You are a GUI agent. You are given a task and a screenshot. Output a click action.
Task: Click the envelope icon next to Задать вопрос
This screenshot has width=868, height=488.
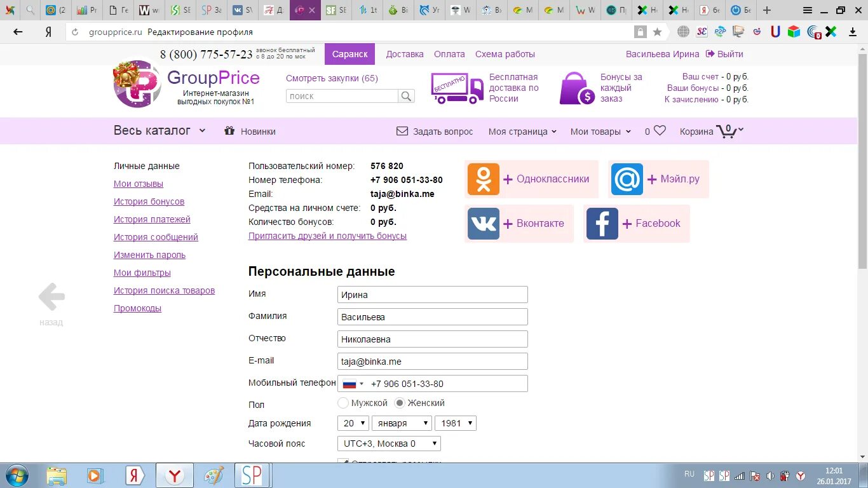click(x=402, y=131)
